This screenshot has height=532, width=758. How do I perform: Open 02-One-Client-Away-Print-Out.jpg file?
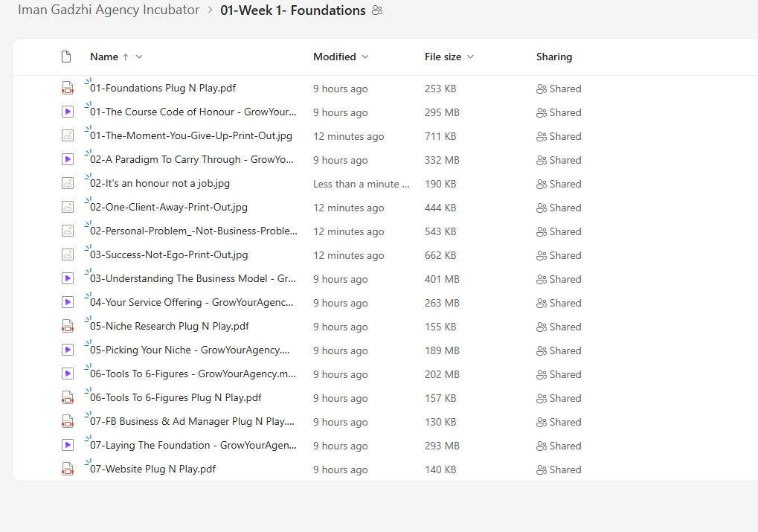point(169,208)
